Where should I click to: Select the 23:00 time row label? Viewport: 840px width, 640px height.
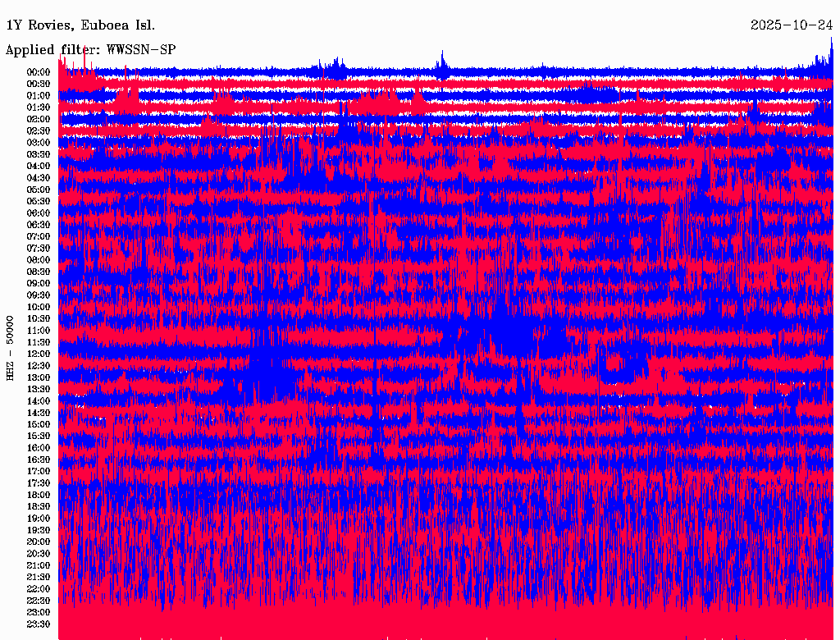tap(39, 613)
